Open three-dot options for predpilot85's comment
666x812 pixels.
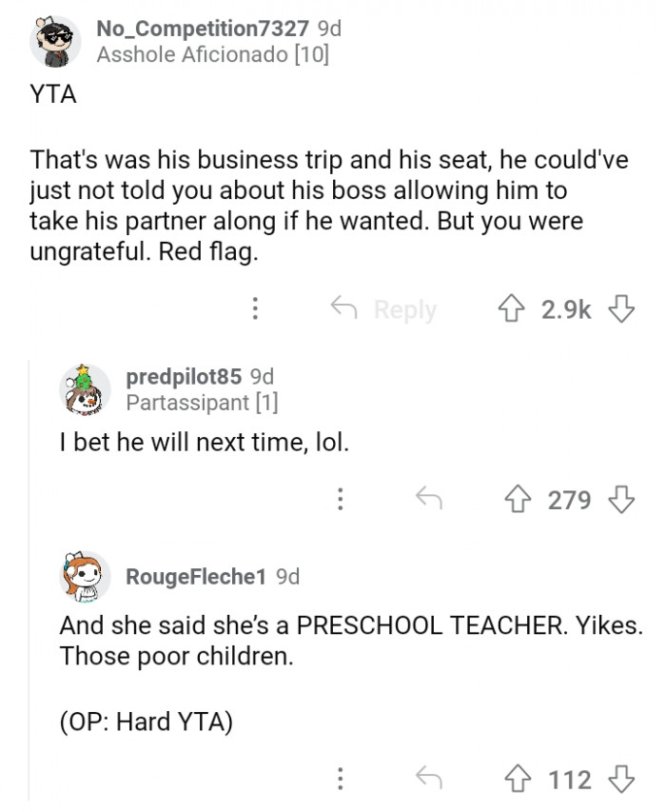[340, 499]
